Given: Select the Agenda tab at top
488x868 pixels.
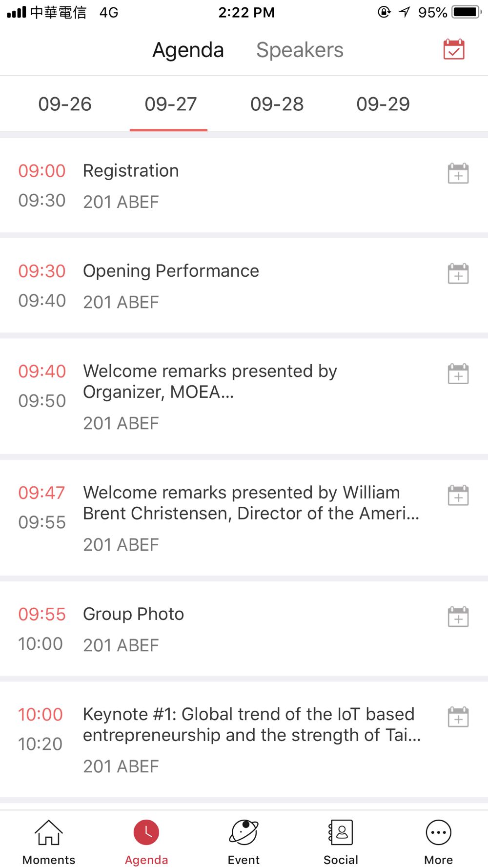Looking at the screenshot, I should [188, 50].
